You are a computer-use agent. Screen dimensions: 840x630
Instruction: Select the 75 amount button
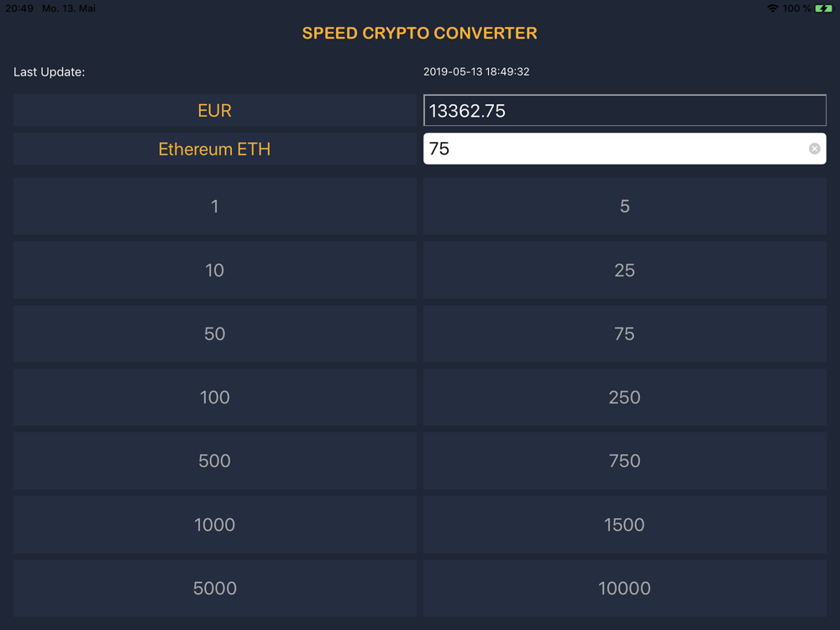tap(624, 333)
